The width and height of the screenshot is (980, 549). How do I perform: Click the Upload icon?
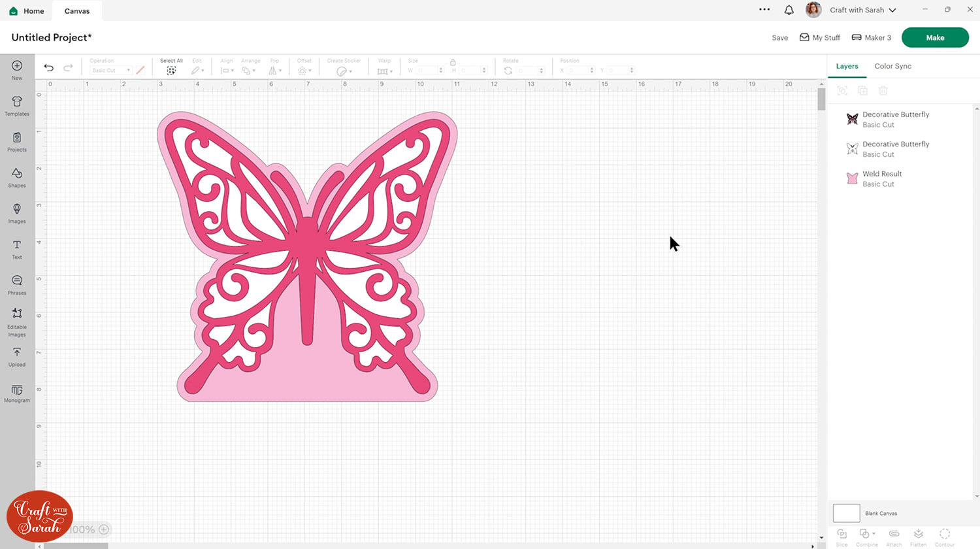(17, 352)
